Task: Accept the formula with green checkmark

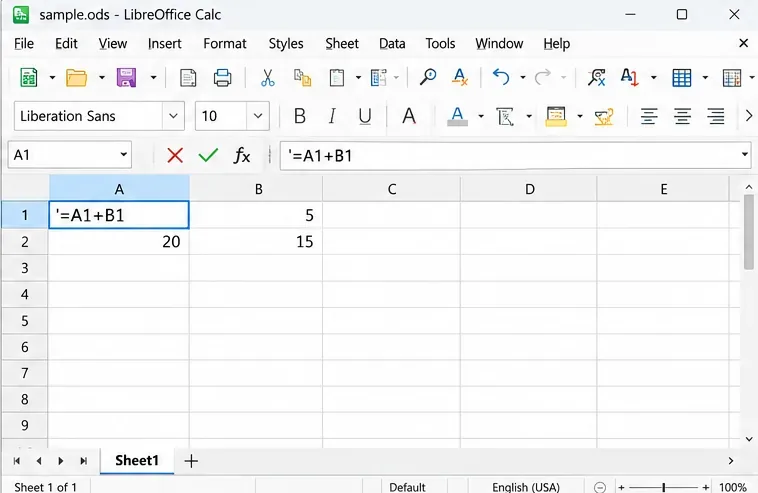Action: pyautogui.click(x=208, y=155)
